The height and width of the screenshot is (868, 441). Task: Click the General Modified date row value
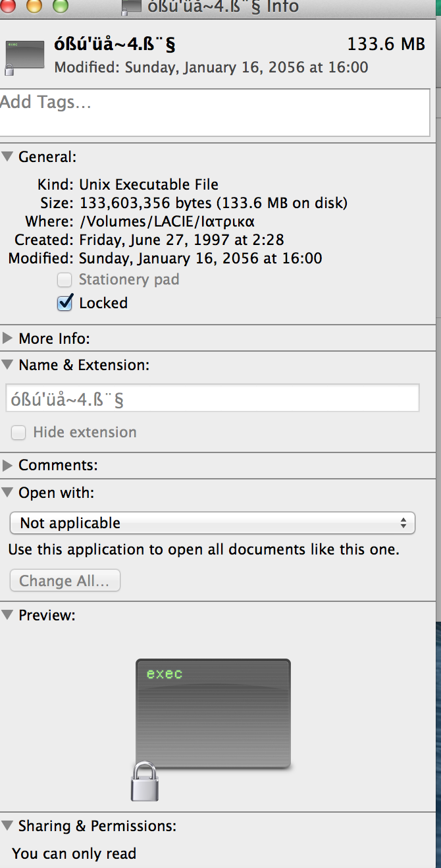[201, 258]
